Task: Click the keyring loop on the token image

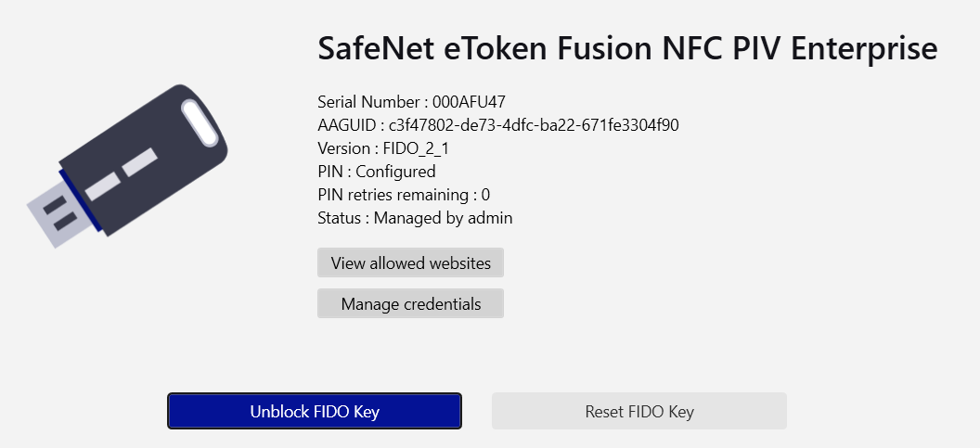Action: pos(199,123)
